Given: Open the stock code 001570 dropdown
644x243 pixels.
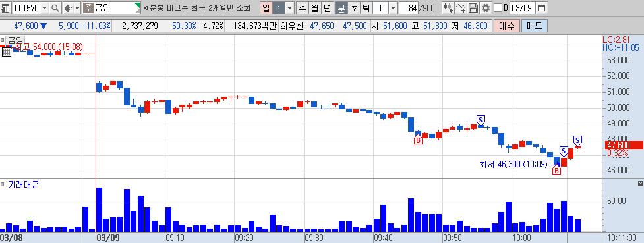Looking at the screenshot, I should (x=44, y=7).
